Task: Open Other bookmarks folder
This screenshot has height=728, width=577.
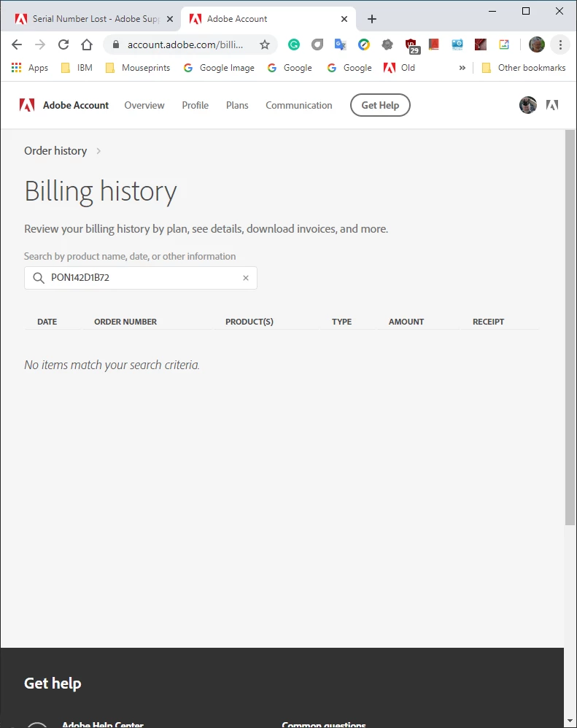Action: point(524,68)
